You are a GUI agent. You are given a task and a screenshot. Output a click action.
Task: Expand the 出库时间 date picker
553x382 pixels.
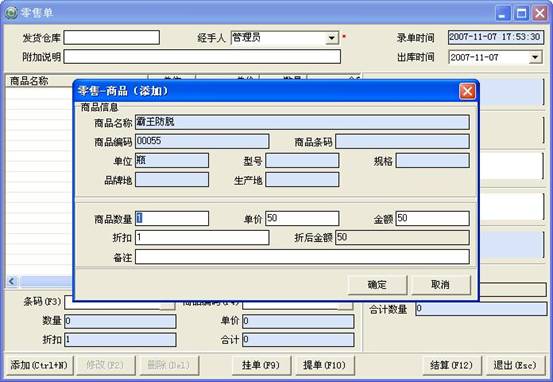pyautogui.click(x=535, y=57)
